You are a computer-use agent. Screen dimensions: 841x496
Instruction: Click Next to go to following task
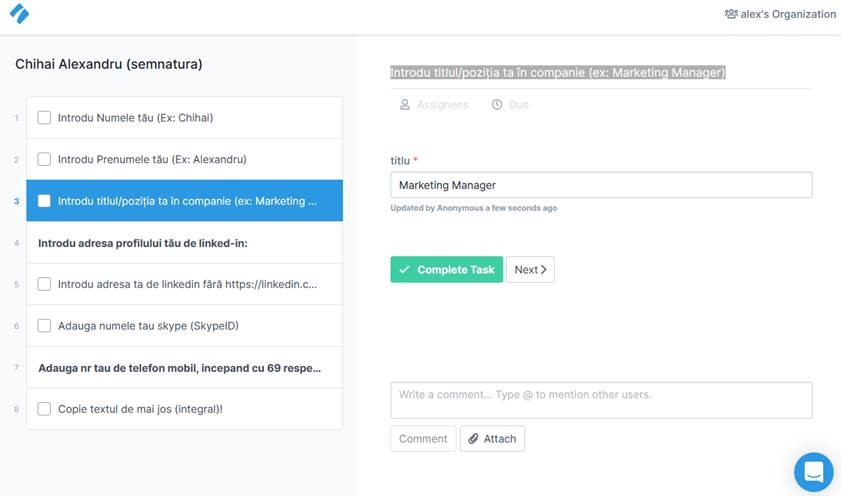pos(530,269)
